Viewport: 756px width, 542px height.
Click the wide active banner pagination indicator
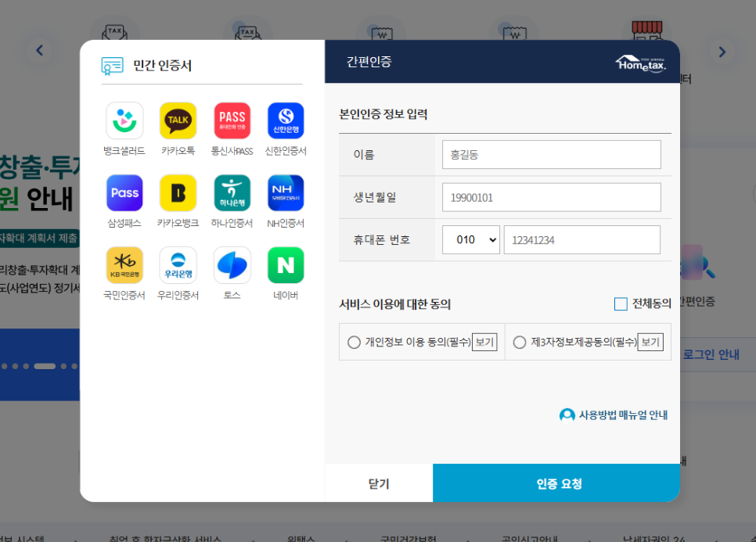point(45,366)
